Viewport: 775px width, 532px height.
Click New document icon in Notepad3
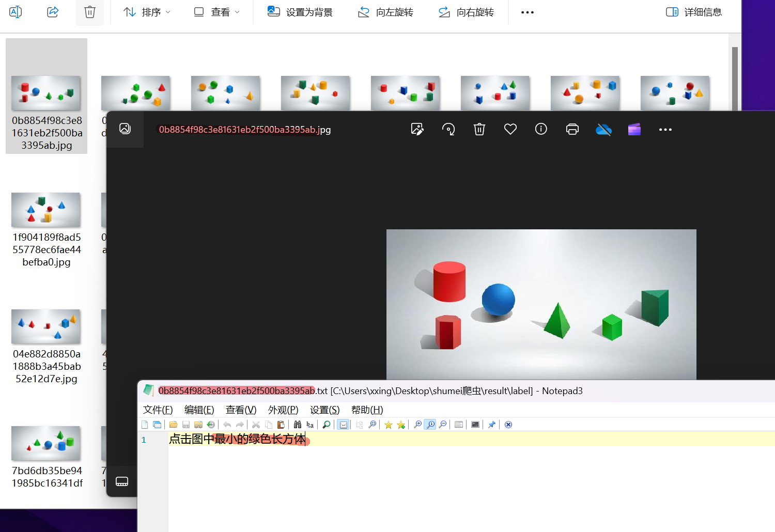[145, 425]
